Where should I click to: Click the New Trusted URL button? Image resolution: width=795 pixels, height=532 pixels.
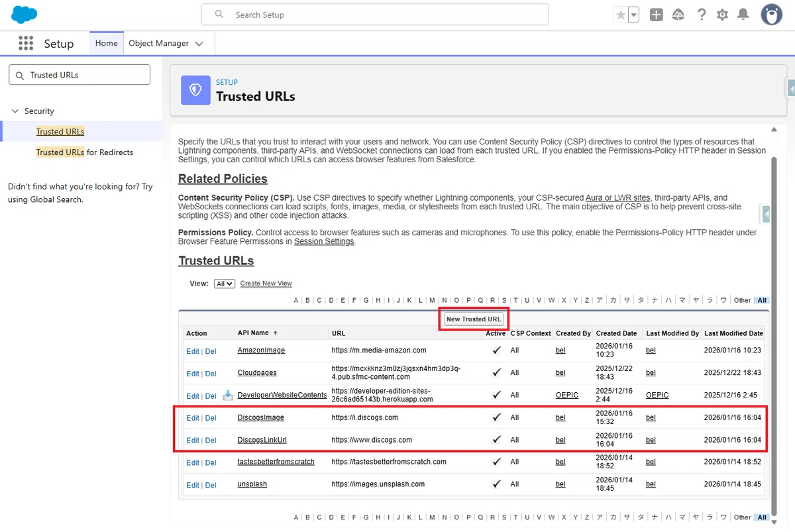[474, 319]
